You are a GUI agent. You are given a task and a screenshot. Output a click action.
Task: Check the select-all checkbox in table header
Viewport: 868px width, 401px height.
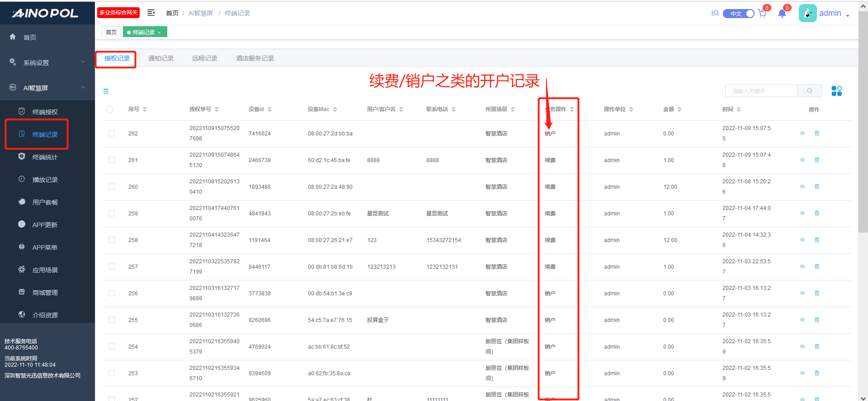tap(110, 109)
